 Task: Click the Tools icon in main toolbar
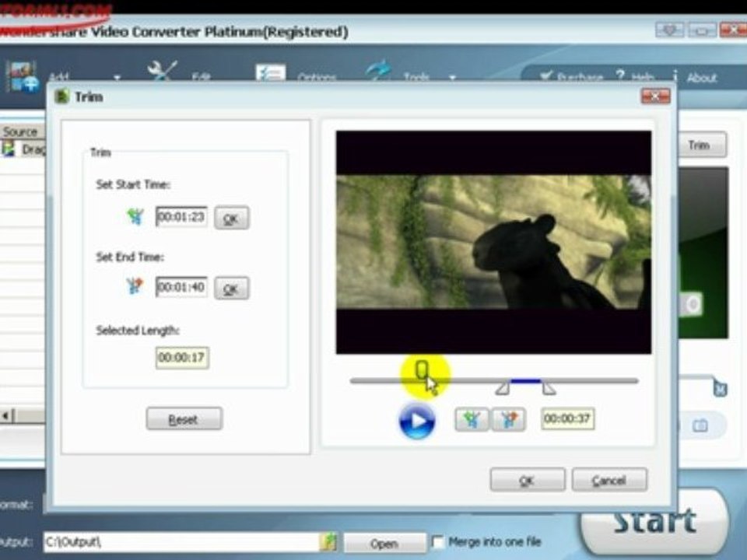tap(379, 72)
